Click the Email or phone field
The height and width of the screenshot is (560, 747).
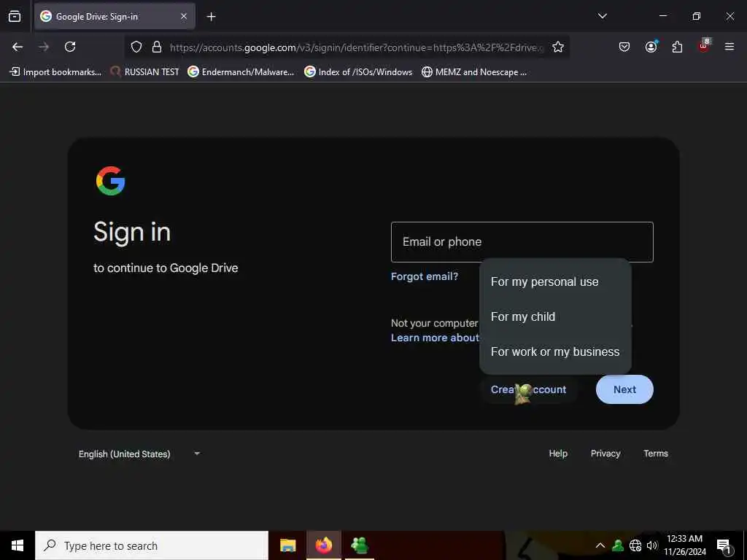tap(522, 242)
